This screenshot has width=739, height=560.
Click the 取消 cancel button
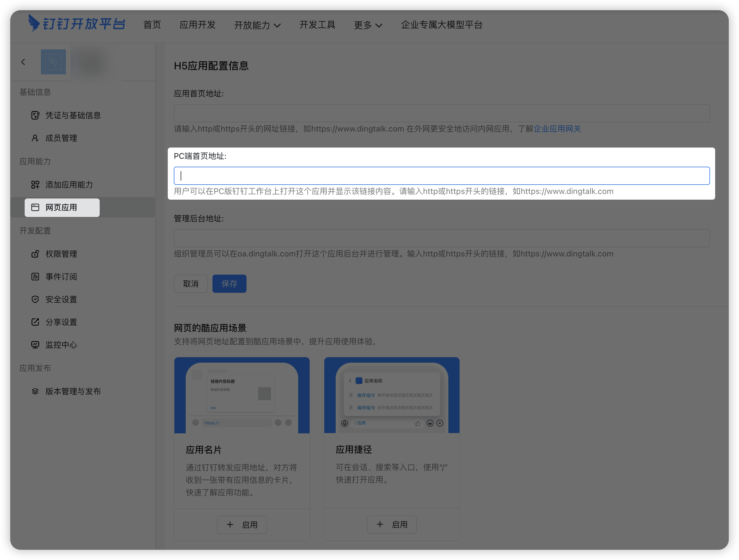pyautogui.click(x=191, y=284)
